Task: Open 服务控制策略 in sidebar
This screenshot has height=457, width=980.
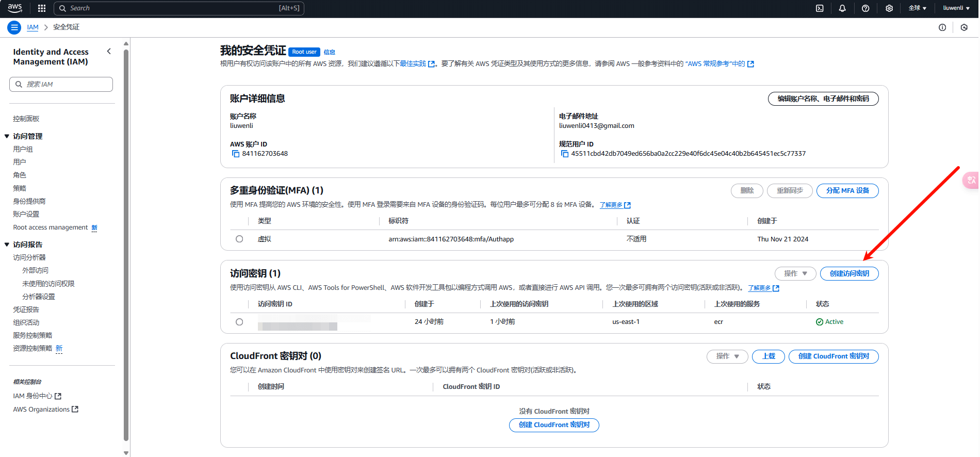Action: 32,335
